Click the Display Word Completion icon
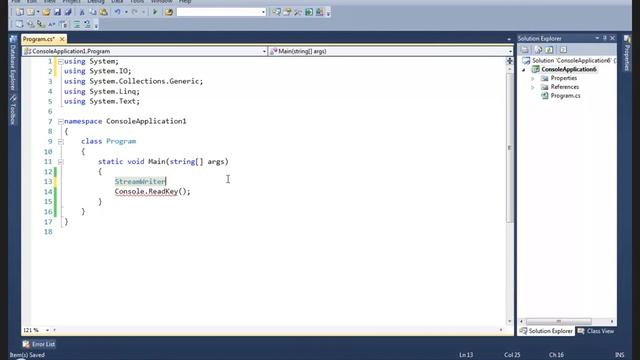 pyautogui.click(x=51, y=24)
